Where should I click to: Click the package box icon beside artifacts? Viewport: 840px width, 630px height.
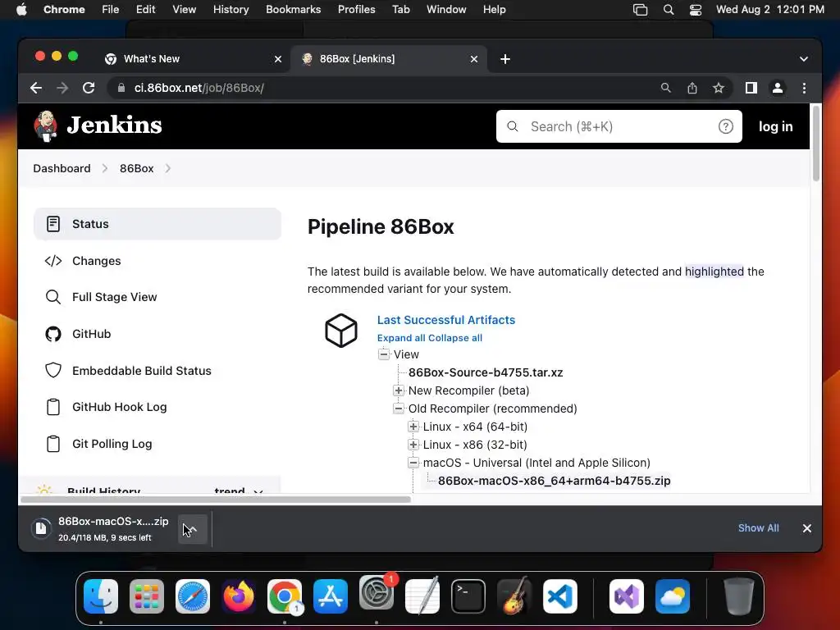(x=341, y=331)
